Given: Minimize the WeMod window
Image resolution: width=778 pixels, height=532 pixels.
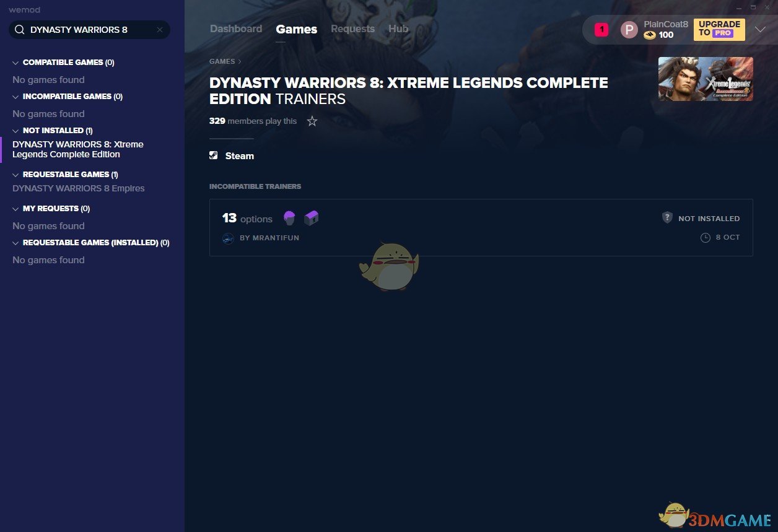Looking at the screenshot, I should pos(740,7).
